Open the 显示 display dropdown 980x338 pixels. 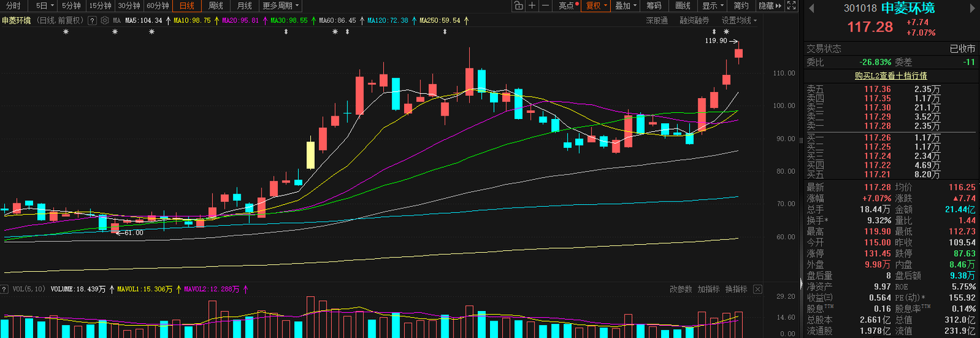click(x=712, y=6)
